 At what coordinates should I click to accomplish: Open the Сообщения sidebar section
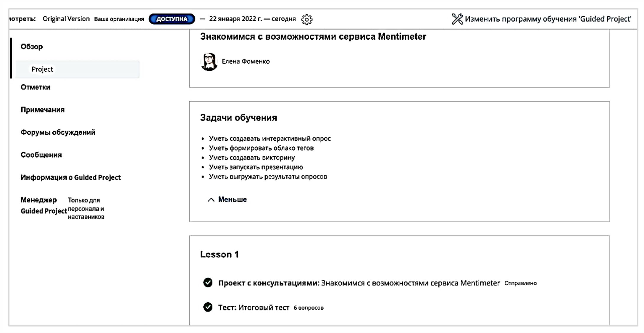coord(41,155)
